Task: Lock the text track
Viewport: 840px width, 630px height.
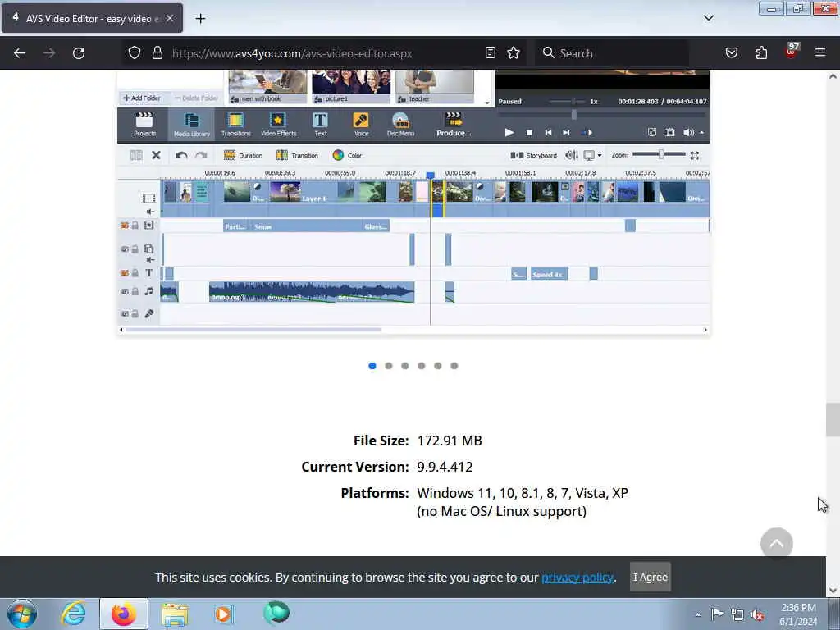Action: (x=135, y=273)
